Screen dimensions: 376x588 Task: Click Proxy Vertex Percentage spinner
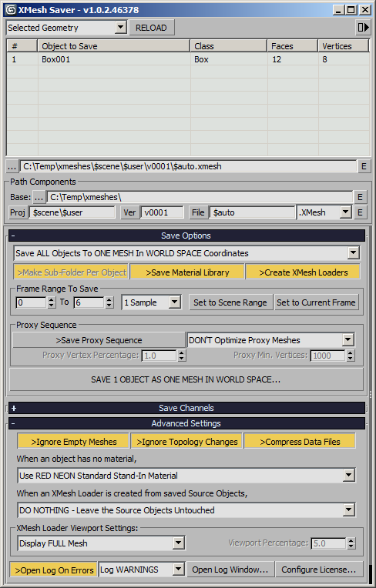[182, 356]
